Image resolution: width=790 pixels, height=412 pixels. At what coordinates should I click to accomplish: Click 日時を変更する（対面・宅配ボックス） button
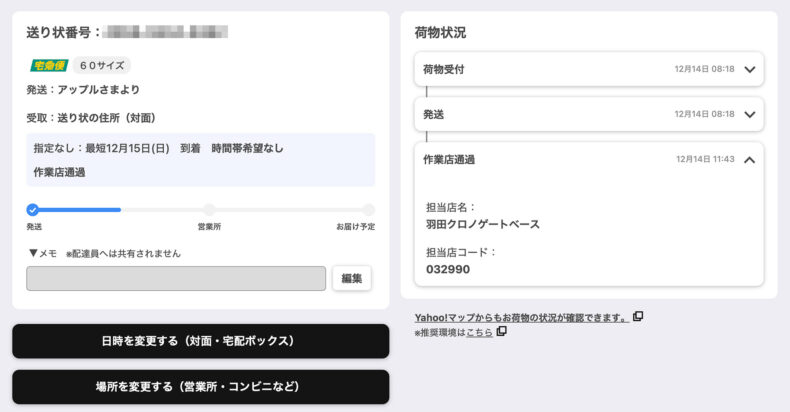pyautogui.click(x=200, y=341)
